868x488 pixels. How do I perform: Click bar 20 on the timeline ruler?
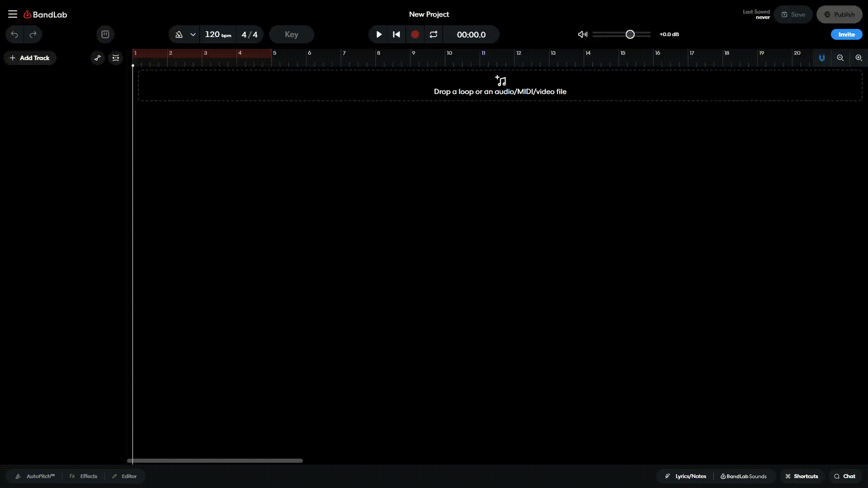[x=797, y=53]
